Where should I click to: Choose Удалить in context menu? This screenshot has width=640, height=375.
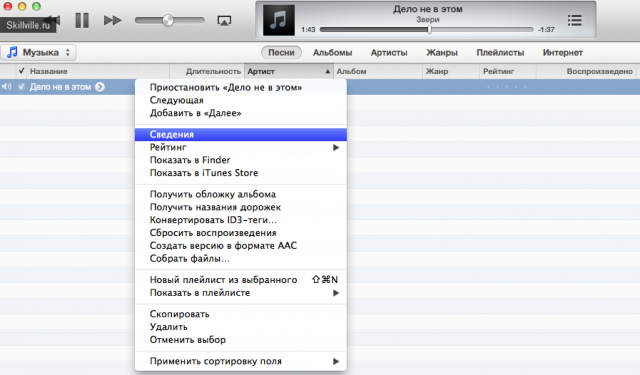[241, 327]
